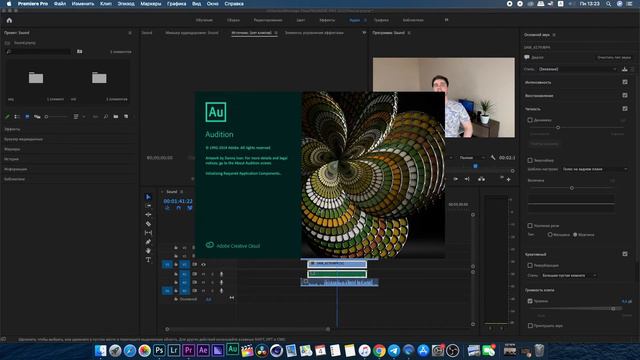
Task: Switch Project panel to list view
Action: 17,117
